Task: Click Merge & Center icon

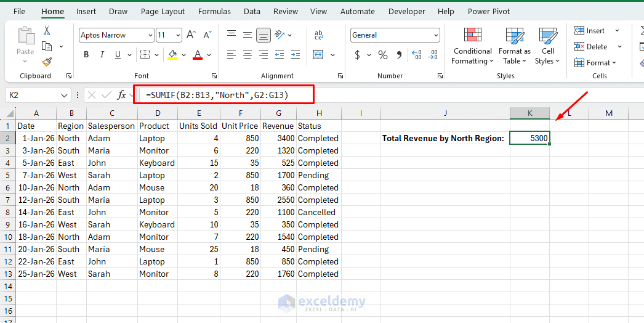Action: (318, 54)
